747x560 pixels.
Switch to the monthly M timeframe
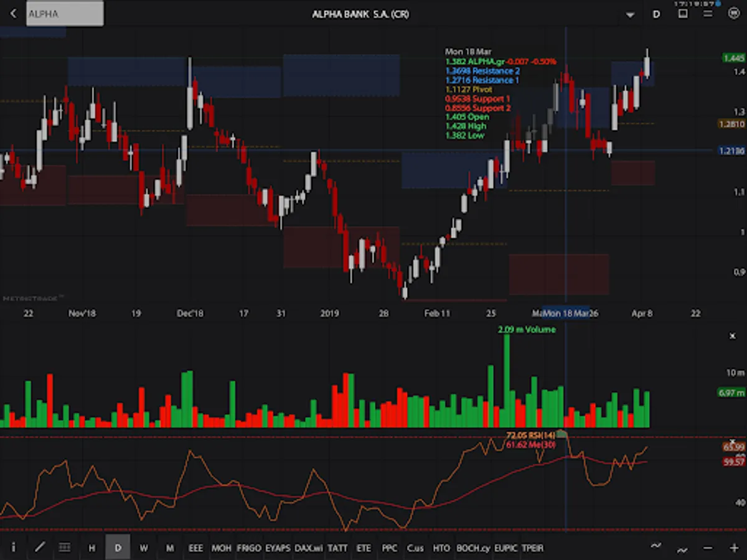(169, 548)
